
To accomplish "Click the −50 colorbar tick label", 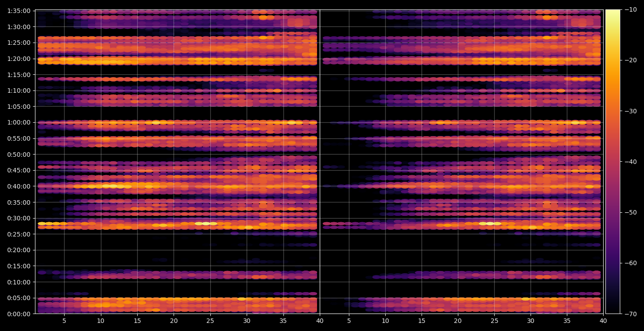I will [631, 212].
